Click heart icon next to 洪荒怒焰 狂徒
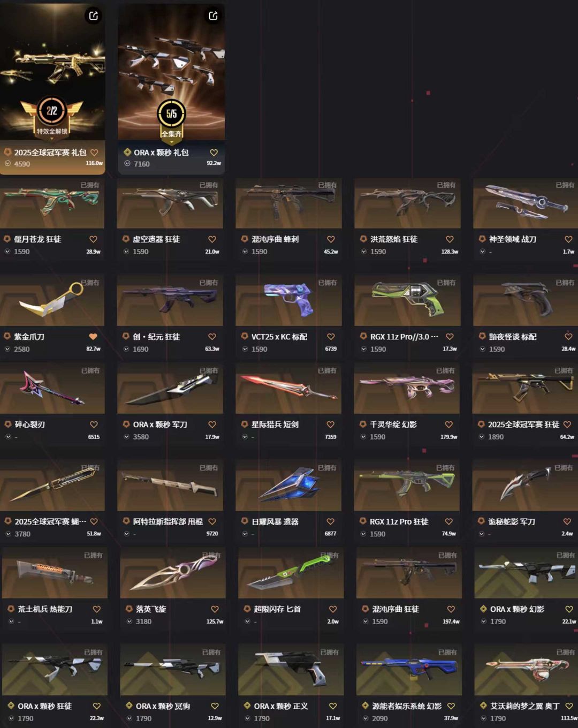 pyautogui.click(x=450, y=239)
